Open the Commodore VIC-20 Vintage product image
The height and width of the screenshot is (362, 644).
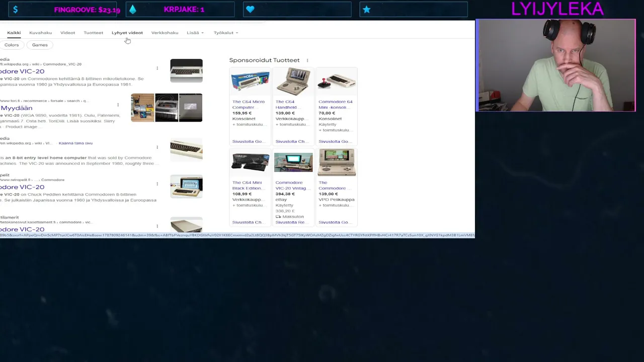293,162
